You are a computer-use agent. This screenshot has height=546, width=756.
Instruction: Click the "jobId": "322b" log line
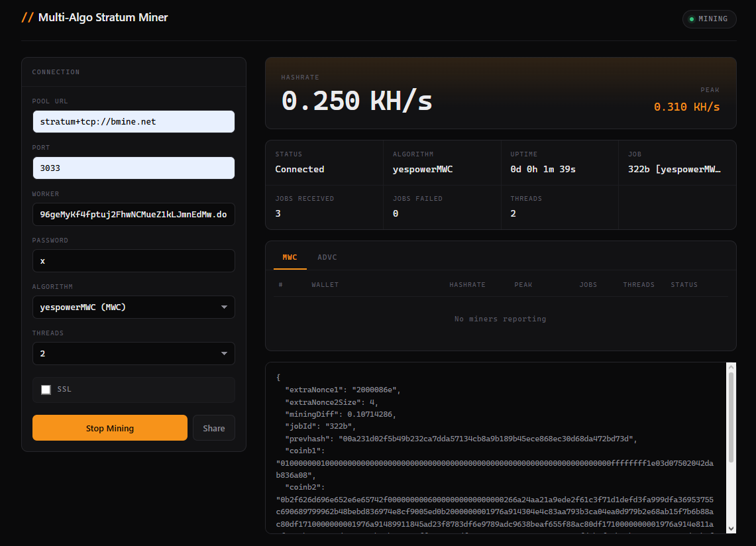click(x=320, y=426)
